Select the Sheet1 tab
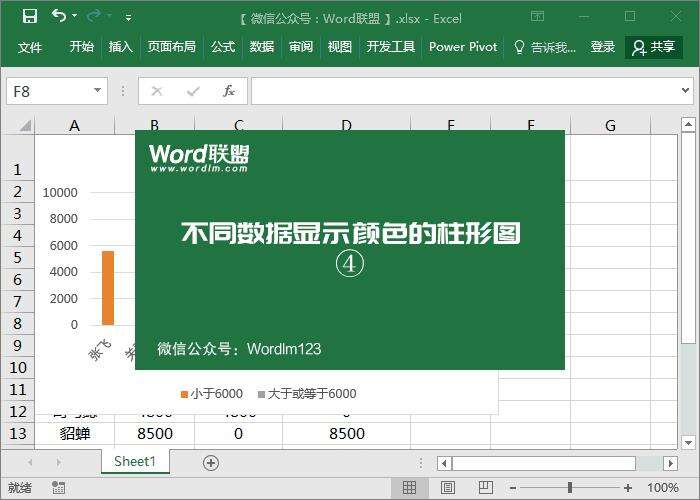The width and height of the screenshot is (700, 500). pyautogui.click(x=135, y=461)
